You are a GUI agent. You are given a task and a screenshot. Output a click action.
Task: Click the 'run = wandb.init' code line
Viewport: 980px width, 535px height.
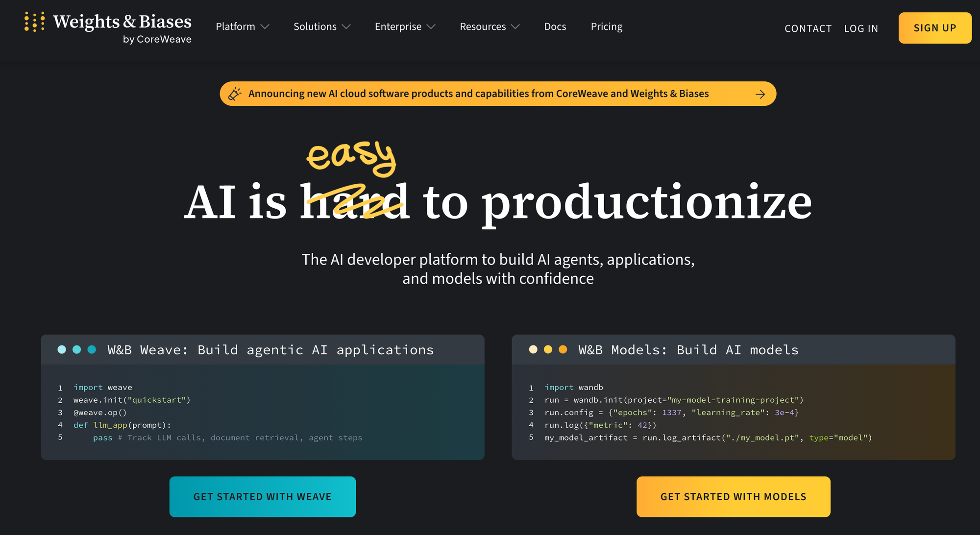[x=674, y=400]
